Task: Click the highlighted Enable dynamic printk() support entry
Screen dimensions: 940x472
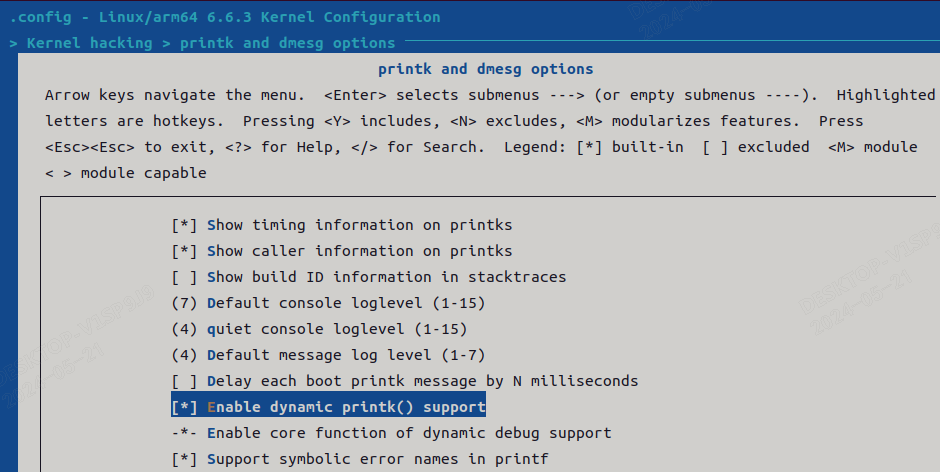Action: [x=345, y=407]
